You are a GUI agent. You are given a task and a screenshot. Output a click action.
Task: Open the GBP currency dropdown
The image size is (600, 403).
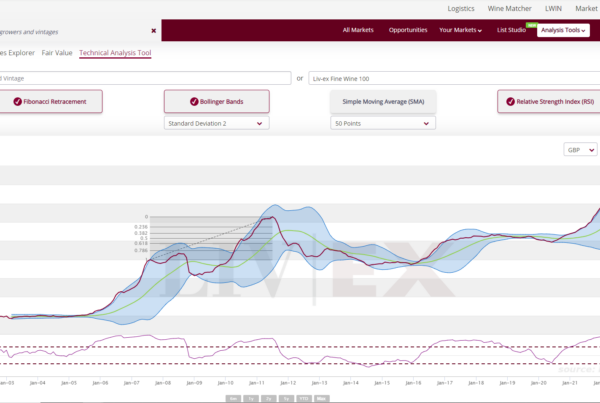[580, 150]
